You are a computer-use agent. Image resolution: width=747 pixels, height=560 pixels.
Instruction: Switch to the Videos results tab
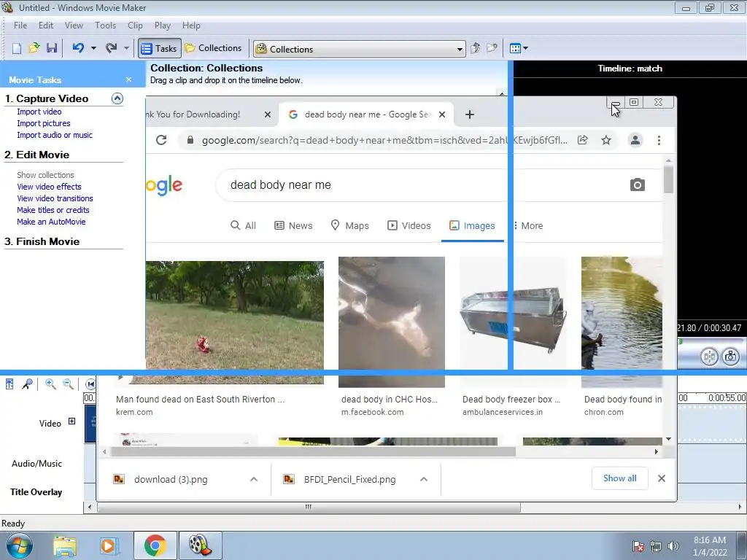pyautogui.click(x=409, y=225)
